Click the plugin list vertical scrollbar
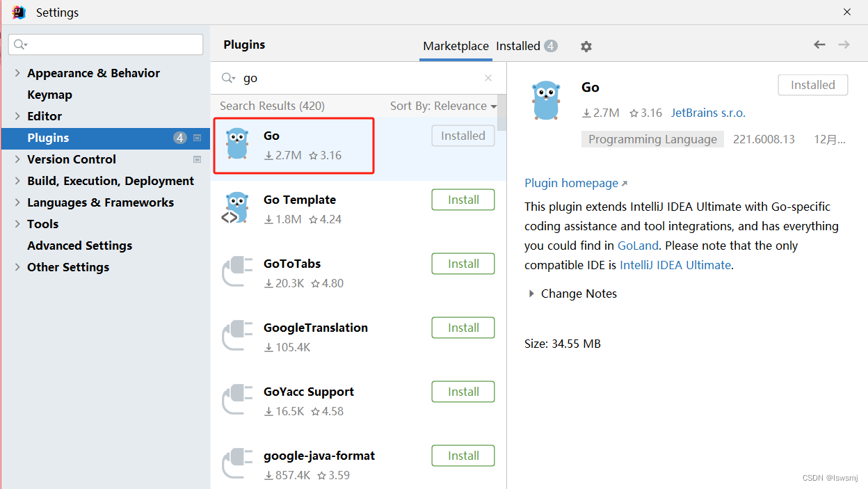Image resolution: width=868 pixels, height=489 pixels. [x=502, y=113]
